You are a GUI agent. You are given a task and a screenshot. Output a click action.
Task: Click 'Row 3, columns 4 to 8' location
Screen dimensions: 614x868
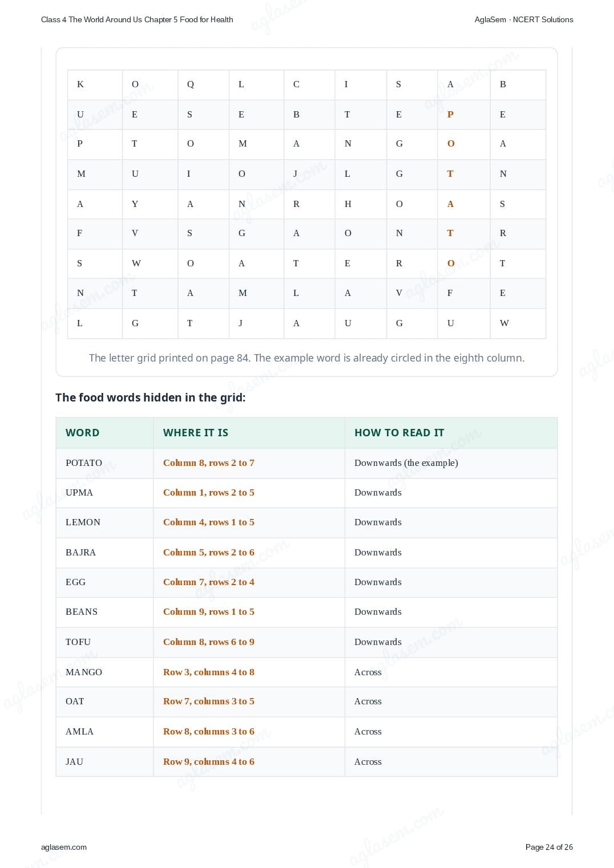[209, 672]
